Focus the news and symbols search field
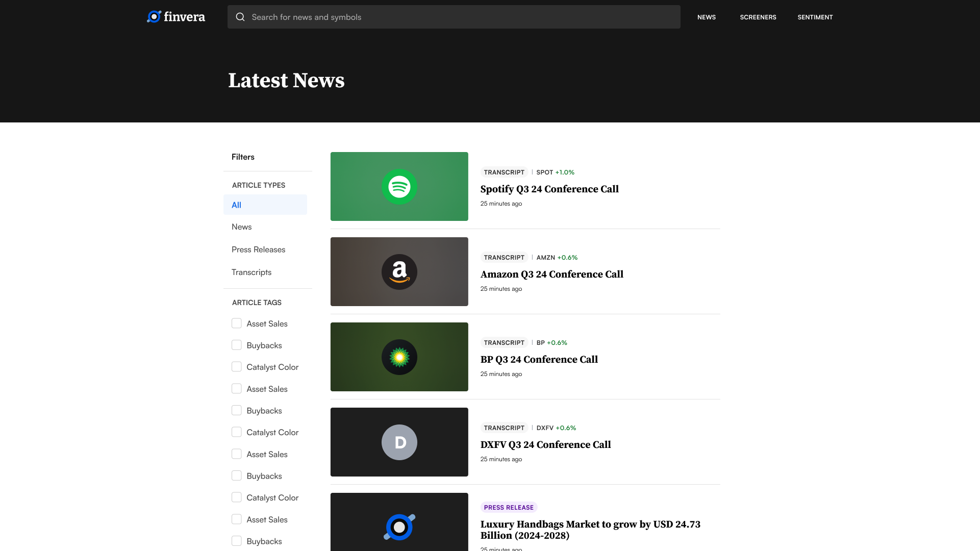Screen dimensions: 980x551 click(459, 17)
